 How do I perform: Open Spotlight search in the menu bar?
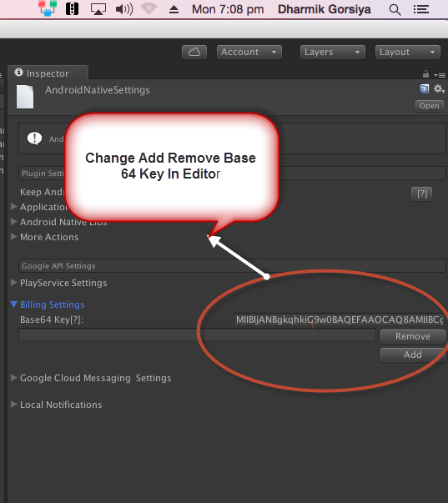(x=395, y=10)
